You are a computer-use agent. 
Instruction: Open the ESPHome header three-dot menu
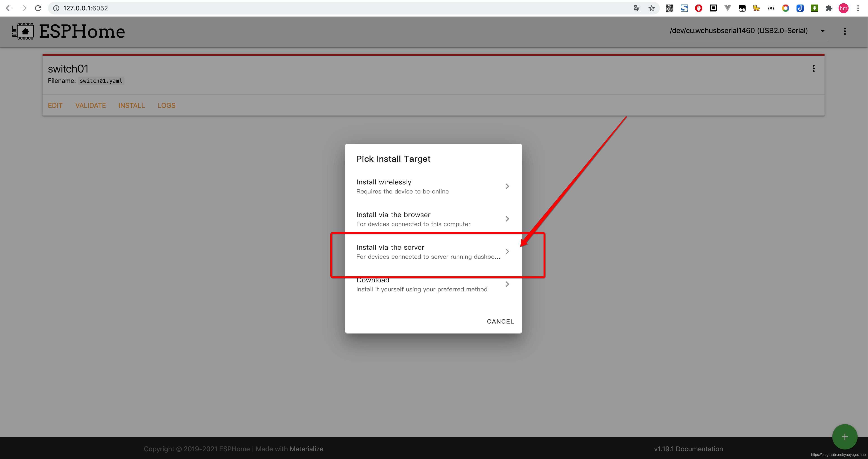(844, 31)
